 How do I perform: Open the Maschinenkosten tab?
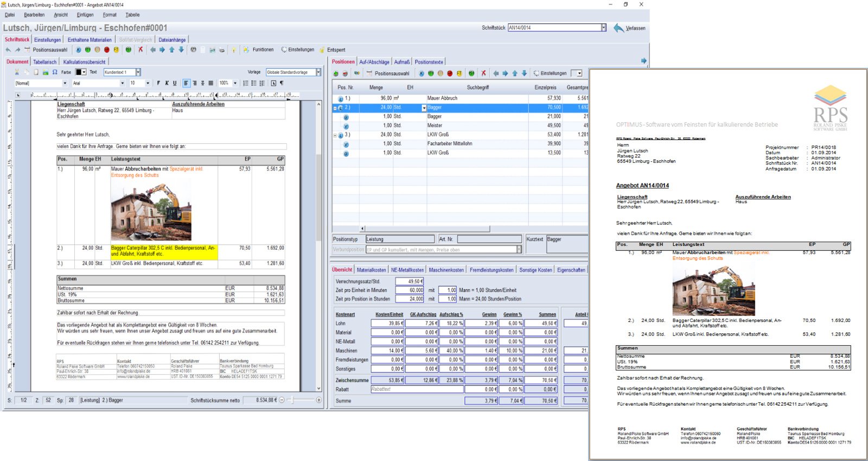pos(446,270)
